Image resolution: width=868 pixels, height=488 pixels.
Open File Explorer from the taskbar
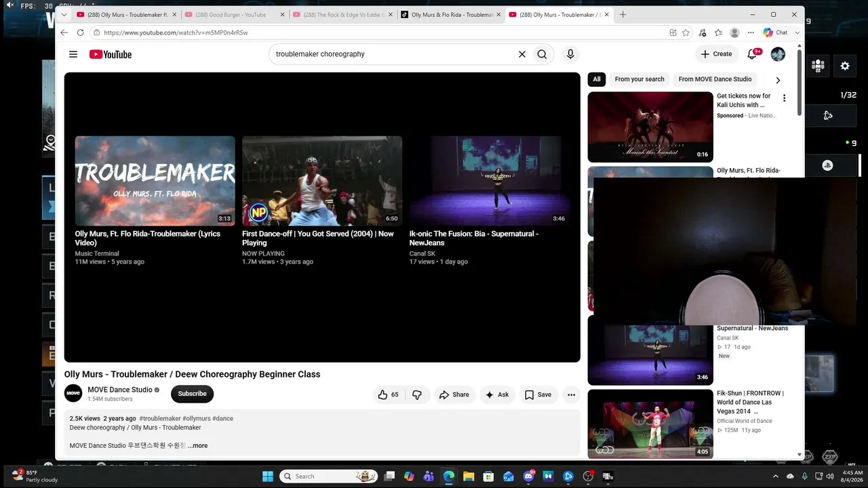[469, 476]
